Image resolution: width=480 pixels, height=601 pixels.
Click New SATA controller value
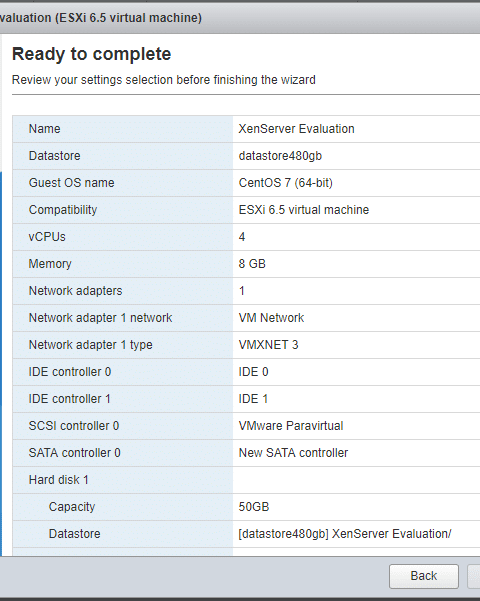tap(293, 453)
